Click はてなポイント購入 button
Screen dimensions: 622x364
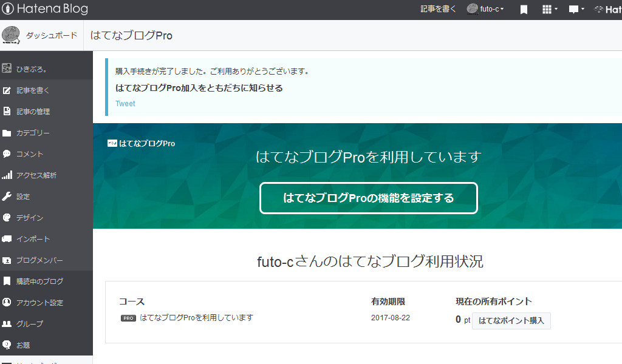pos(511,320)
